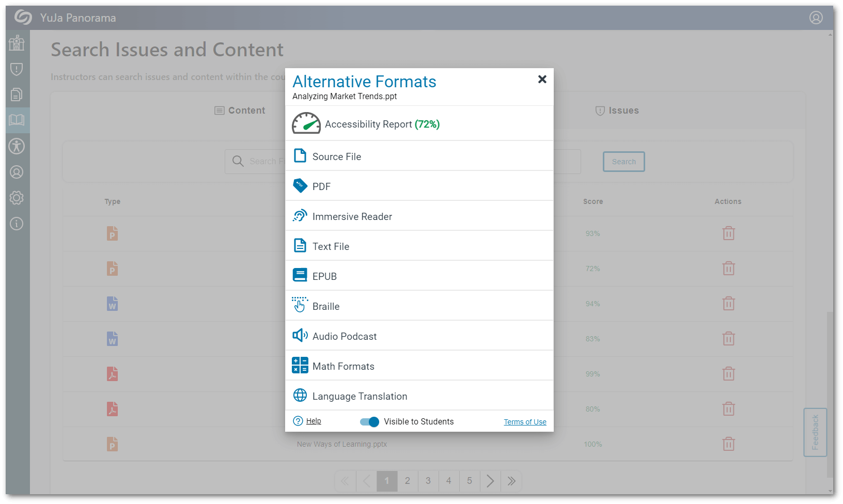
Task: Toggle Visible to Students switch
Action: (x=369, y=422)
